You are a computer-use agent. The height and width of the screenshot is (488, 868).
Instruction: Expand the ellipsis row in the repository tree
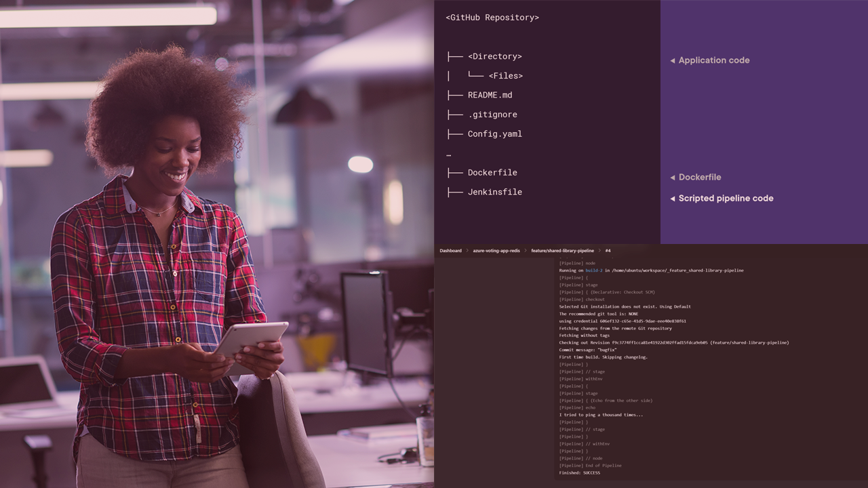coord(449,155)
